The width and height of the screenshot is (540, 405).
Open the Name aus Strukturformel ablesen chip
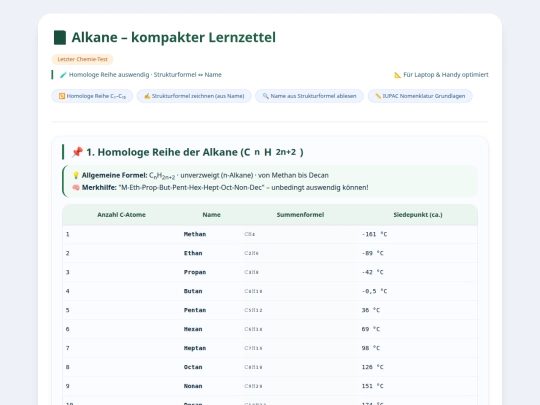[x=309, y=96]
